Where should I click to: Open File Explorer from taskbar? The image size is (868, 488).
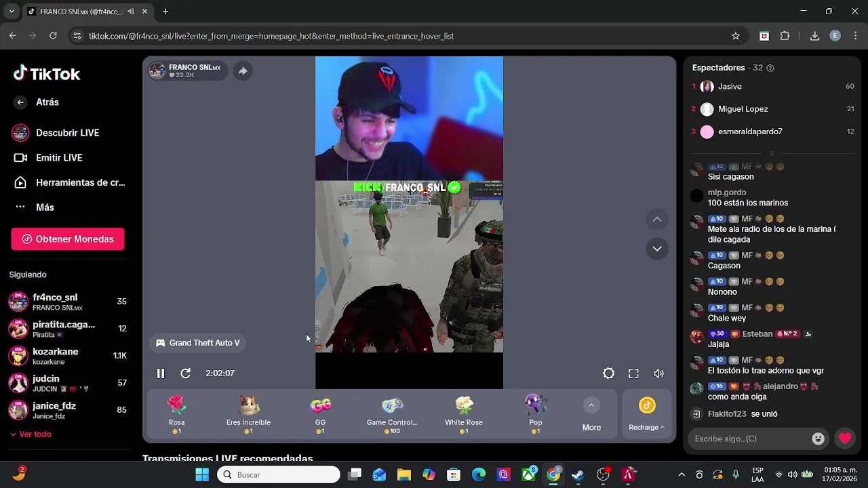pos(404,474)
